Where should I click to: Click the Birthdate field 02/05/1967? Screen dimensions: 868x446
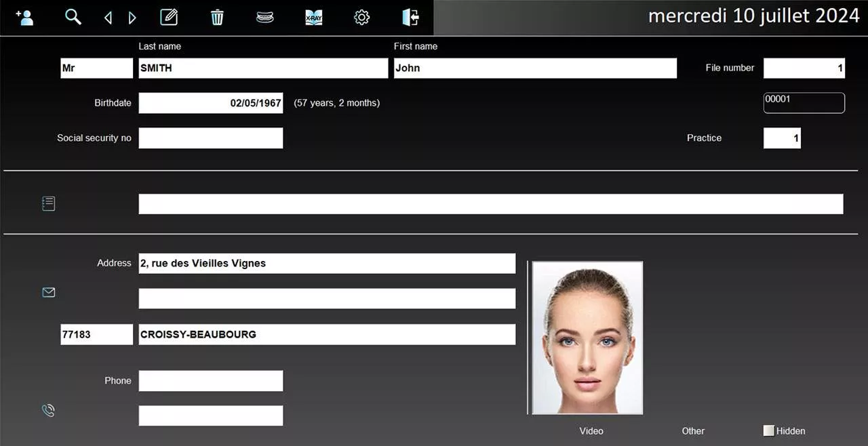click(210, 103)
